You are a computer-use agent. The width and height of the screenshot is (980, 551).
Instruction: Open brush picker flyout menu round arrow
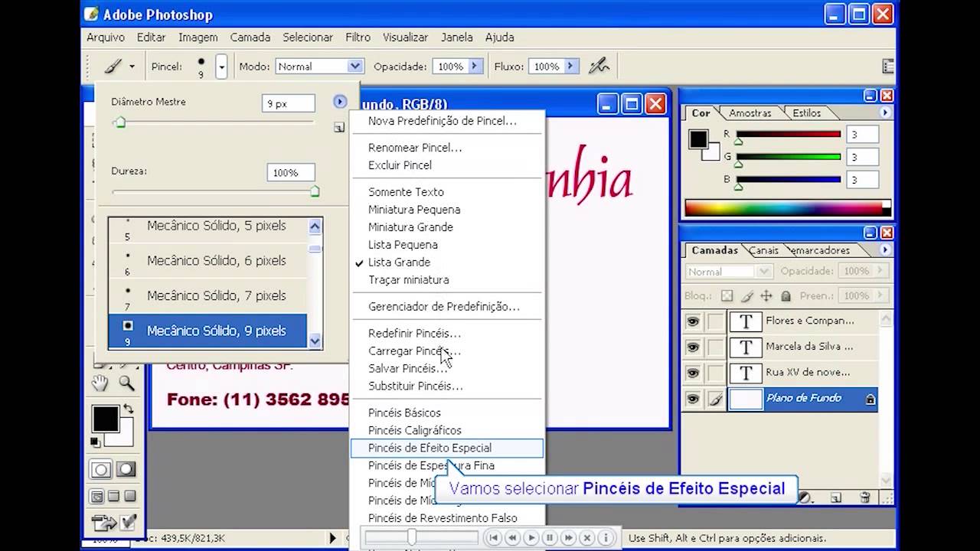340,102
